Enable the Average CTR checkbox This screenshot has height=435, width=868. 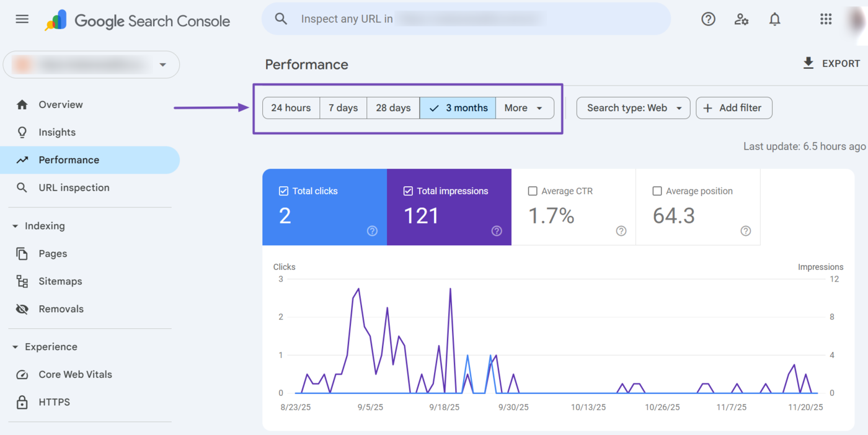tap(533, 191)
